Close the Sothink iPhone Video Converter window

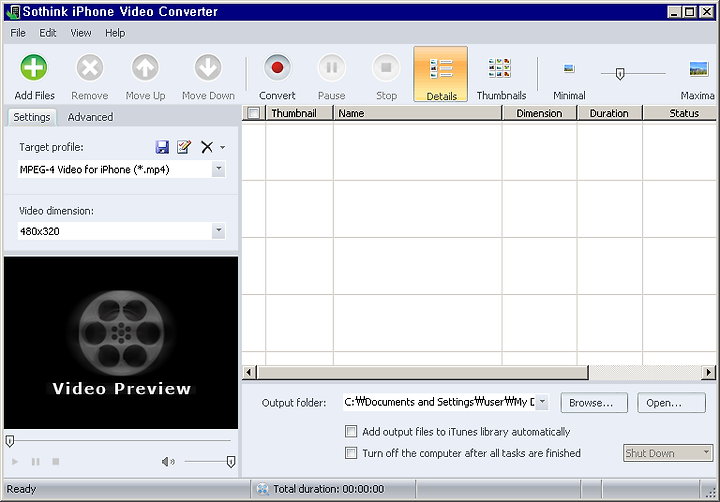pyautogui.click(x=706, y=12)
